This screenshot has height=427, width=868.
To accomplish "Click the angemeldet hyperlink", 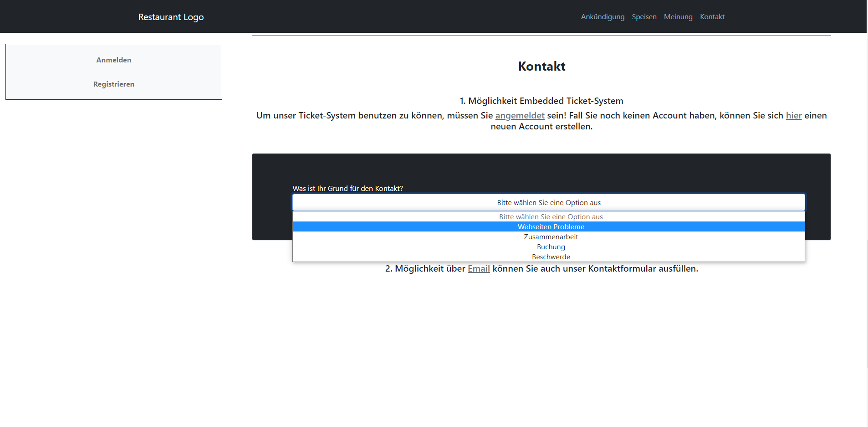I will 519,115.
